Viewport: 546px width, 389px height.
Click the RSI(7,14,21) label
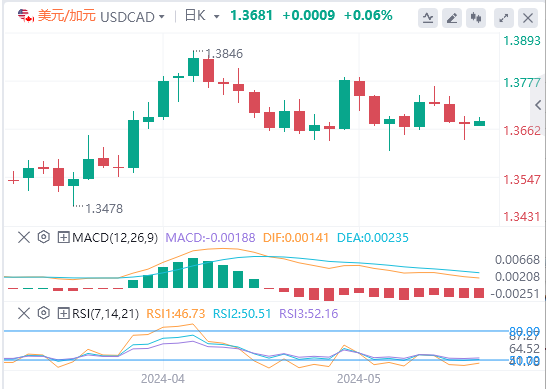point(105,313)
